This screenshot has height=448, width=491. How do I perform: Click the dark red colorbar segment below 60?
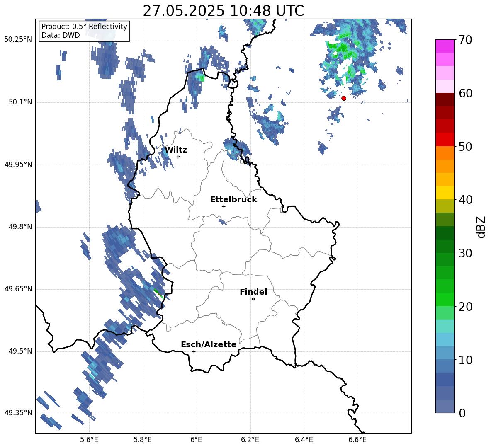445,99
